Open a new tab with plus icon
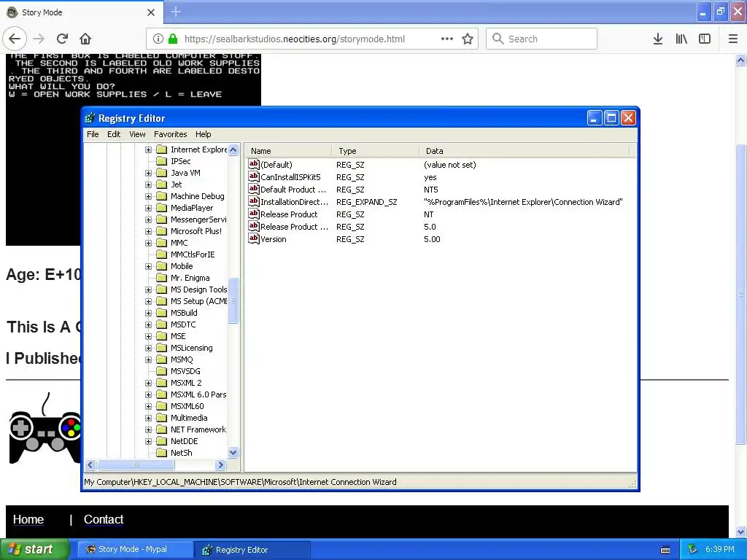The image size is (747, 560). pos(175,12)
